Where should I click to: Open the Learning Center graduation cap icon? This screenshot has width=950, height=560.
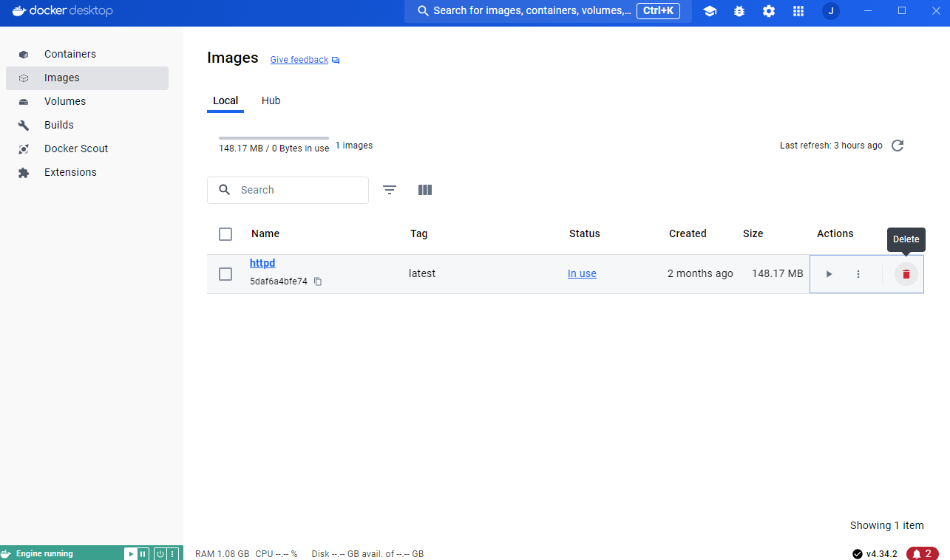click(x=710, y=11)
